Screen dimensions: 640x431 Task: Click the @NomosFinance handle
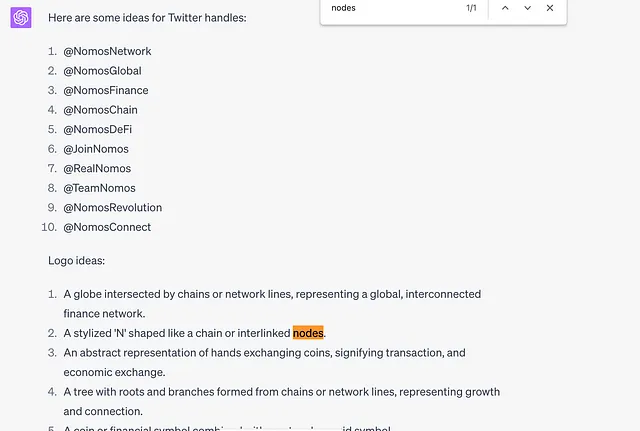[106, 91]
